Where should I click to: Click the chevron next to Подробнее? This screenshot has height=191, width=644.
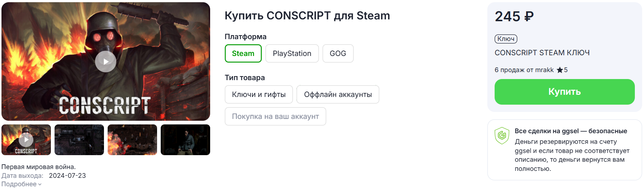coord(40,184)
